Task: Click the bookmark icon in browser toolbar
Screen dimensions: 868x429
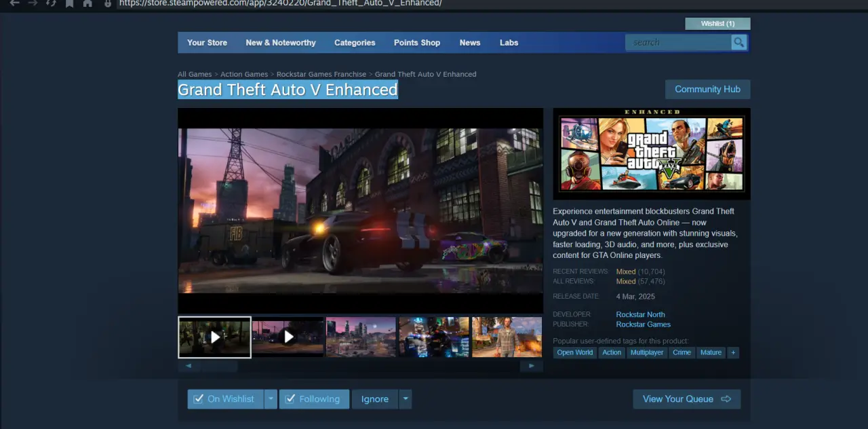Action: 69,3
